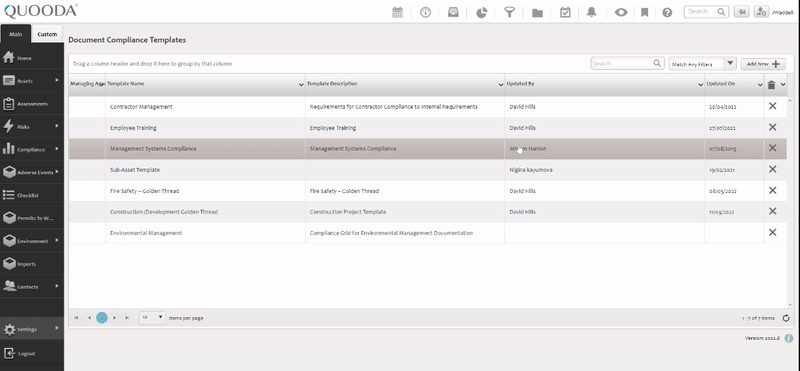The image size is (800, 371).
Task: Delete the Contractor Management row
Action: point(772,106)
